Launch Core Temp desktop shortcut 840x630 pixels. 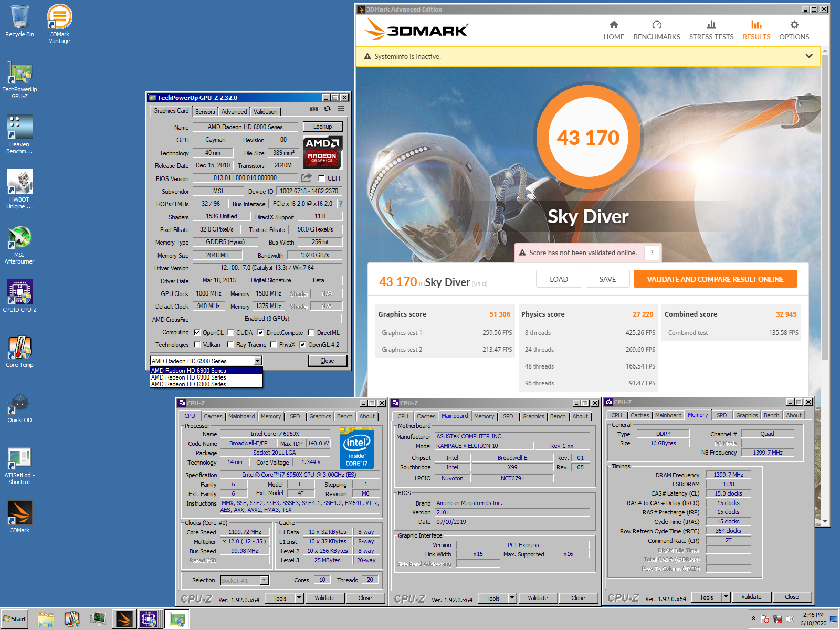(x=19, y=351)
